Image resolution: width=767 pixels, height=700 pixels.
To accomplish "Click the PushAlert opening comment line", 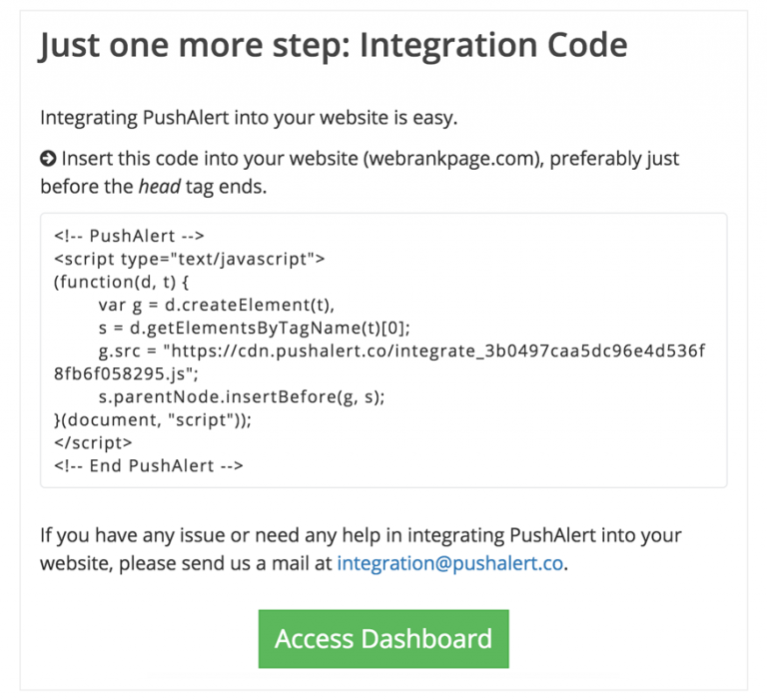I will click(x=129, y=236).
